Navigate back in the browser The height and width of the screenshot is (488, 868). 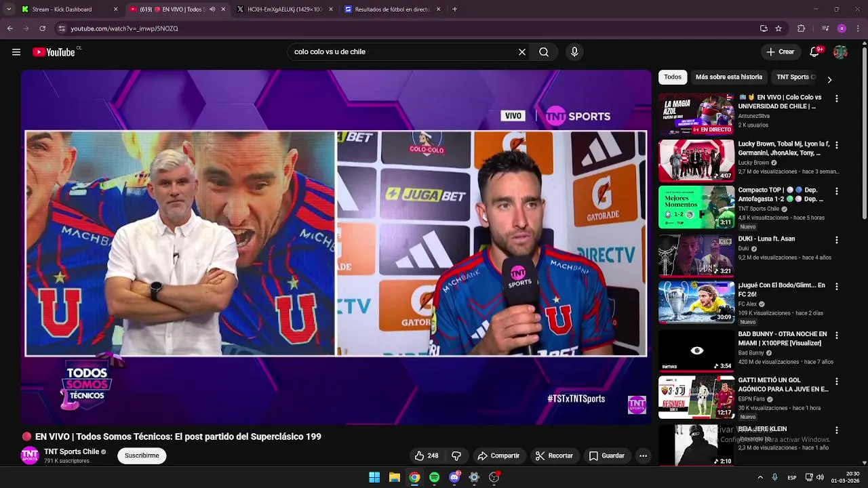[x=10, y=28]
